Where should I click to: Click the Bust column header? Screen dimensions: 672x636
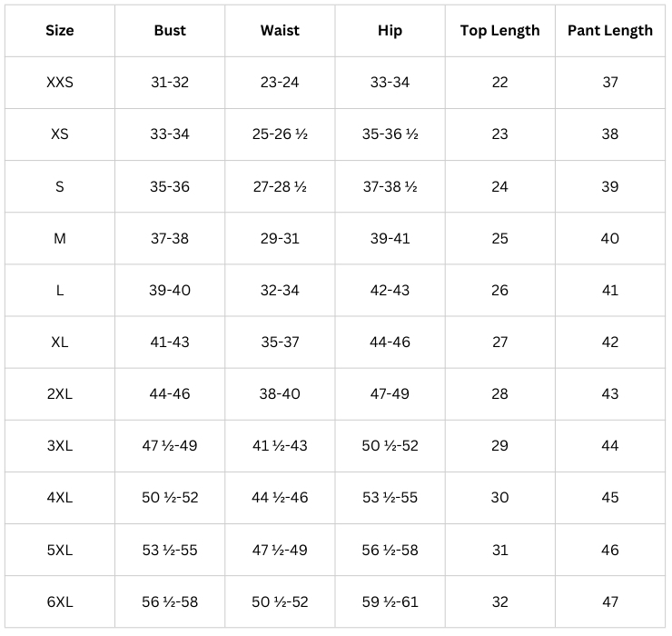tap(170, 31)
